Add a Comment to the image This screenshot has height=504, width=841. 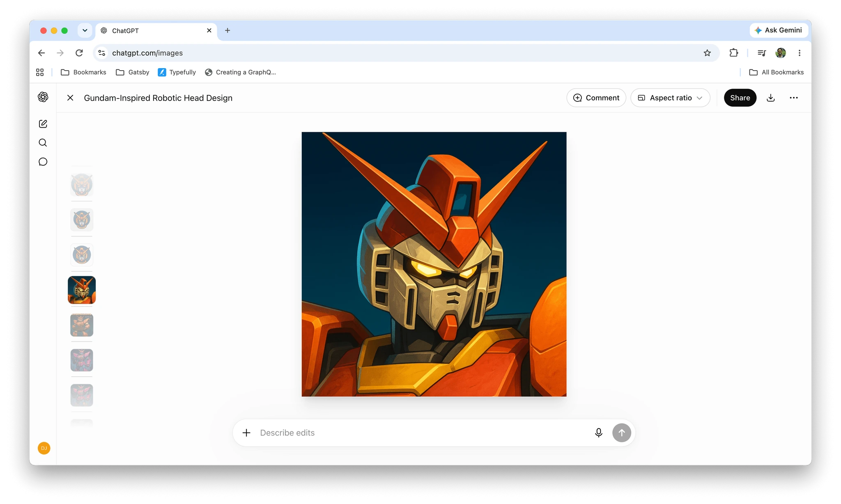[x=596, y=98]
